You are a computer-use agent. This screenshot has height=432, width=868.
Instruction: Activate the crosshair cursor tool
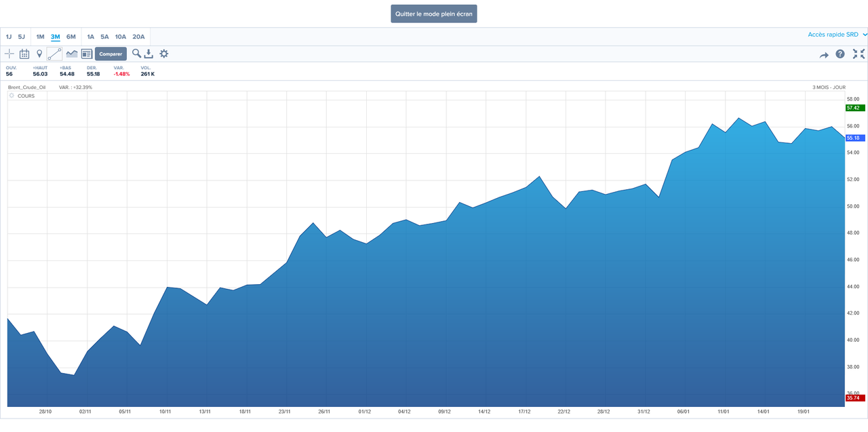9,54
